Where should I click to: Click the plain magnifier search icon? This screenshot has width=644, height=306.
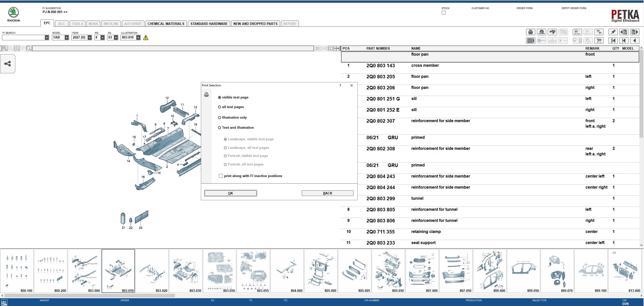point(29,48)
